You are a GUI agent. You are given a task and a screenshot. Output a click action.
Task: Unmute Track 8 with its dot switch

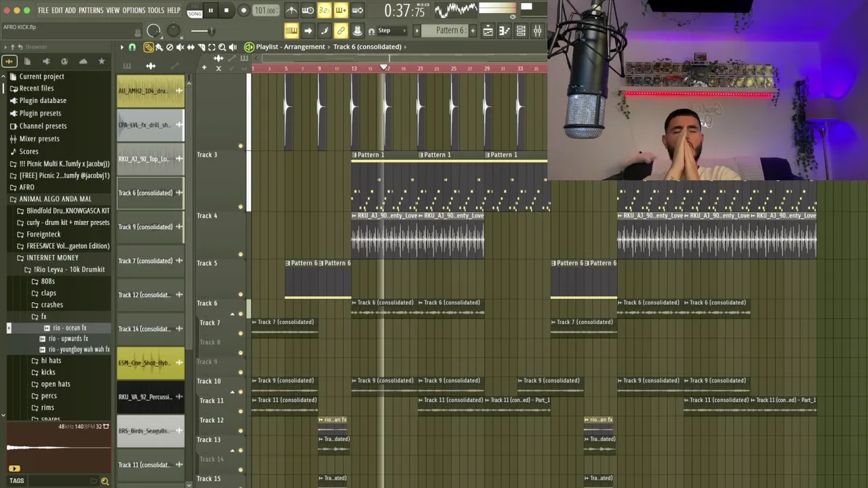click(x=240, y=352)
